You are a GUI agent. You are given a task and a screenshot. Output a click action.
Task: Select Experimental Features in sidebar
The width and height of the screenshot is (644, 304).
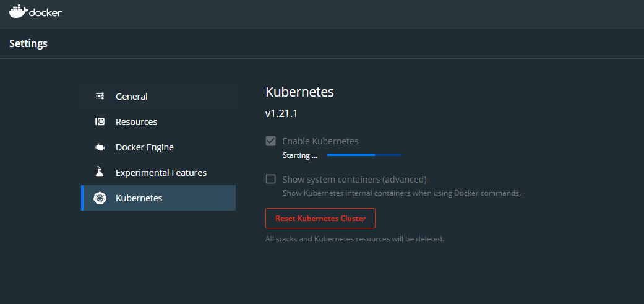[158, 173]
